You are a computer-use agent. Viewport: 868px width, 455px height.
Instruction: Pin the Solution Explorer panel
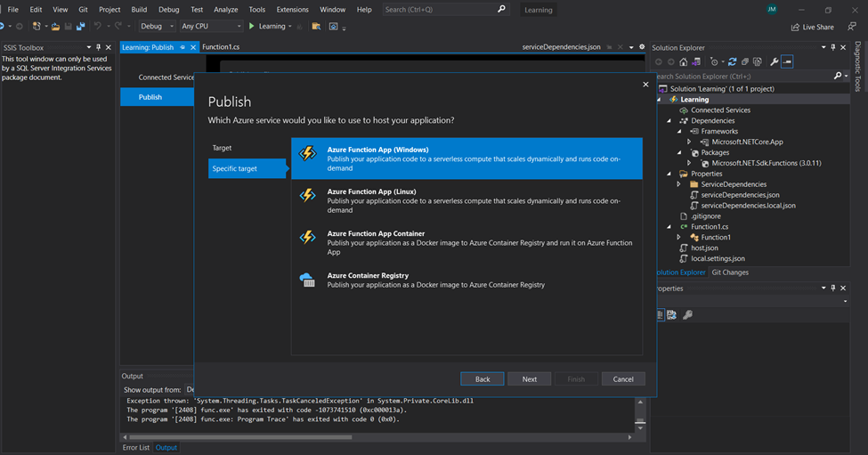(833, 47)
